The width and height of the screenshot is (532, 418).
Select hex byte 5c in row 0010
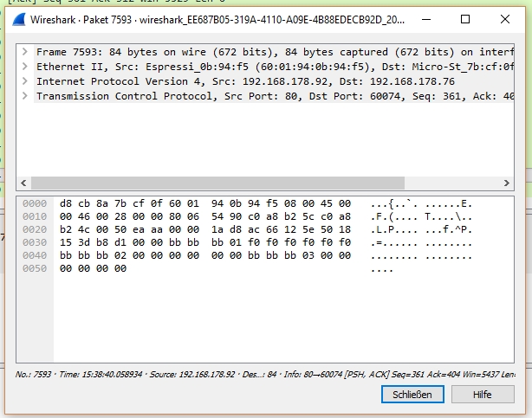click(308, 216)
